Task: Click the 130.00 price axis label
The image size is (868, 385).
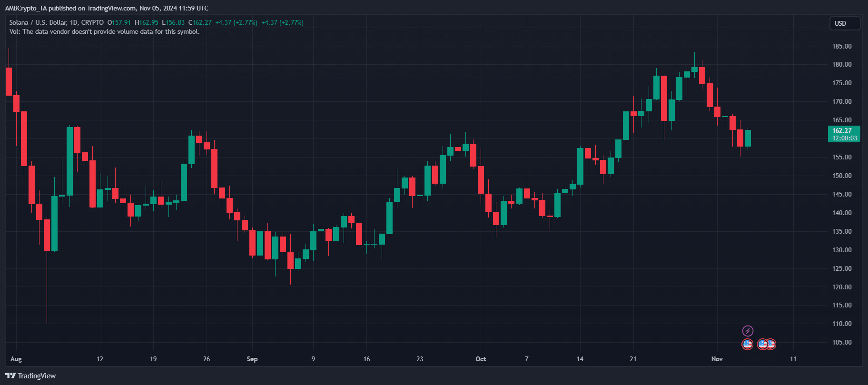Action: [842, 250]
